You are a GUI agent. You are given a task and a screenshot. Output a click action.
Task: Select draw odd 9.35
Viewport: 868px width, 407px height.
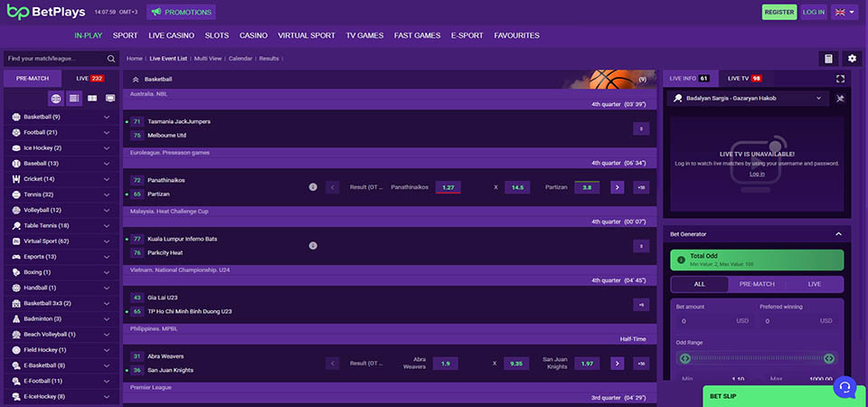click(516, 364)
